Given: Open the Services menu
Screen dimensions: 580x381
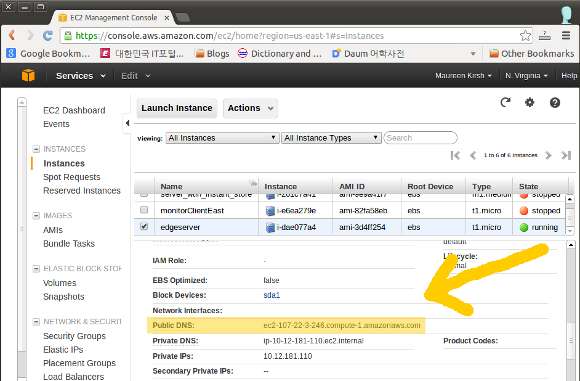Looking at the screenshot, I should 80,76.
